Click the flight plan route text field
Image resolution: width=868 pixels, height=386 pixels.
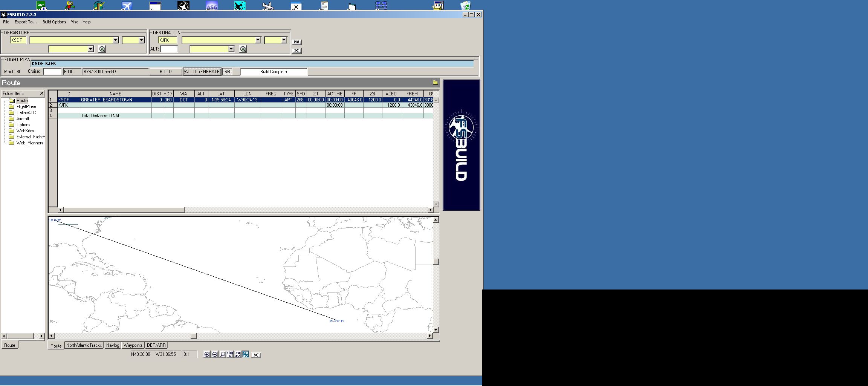tap(252, 64)
